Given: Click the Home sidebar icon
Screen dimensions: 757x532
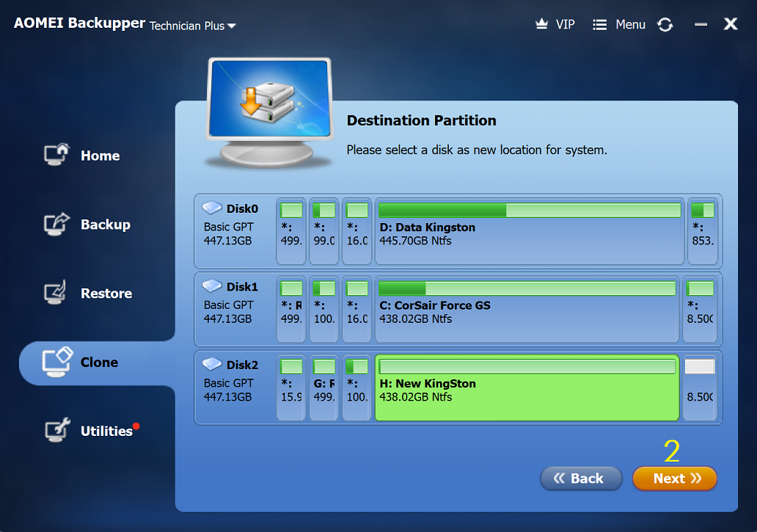Looking at the screenshot, I should [56, 155].
